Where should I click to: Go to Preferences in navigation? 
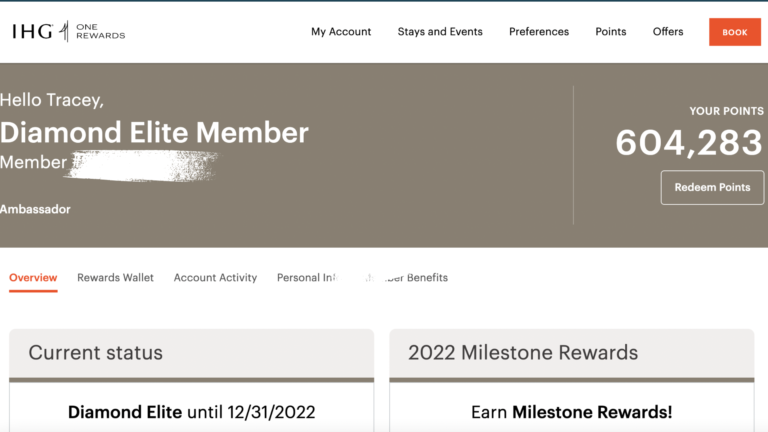coord(539,32)
